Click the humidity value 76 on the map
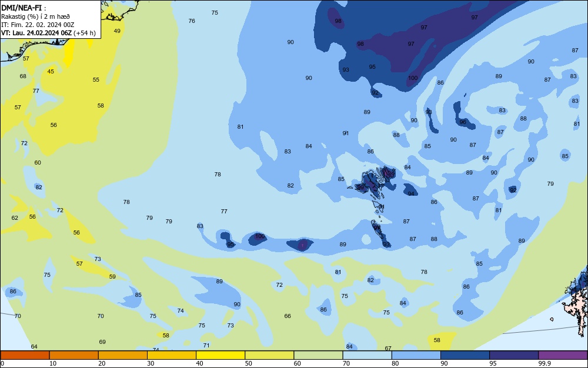This screenshot has height=368, width=588. point(192,21)
